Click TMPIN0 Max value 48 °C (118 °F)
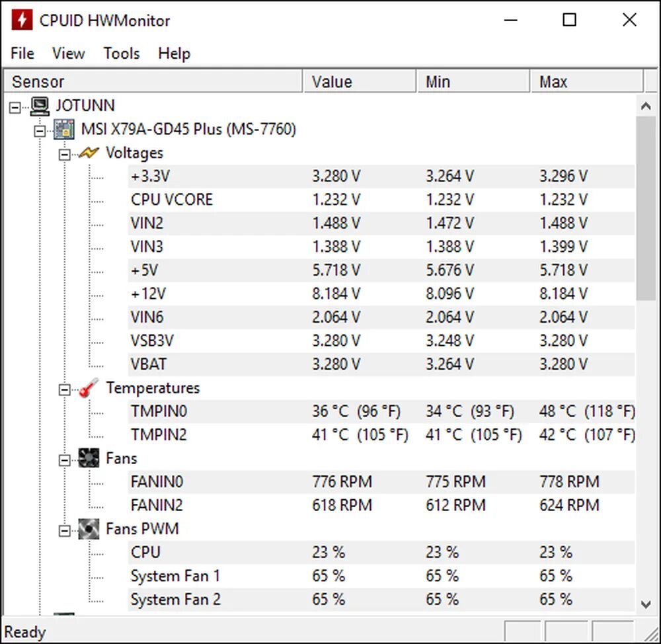The image size is (661, 644). tap(587, 411)
